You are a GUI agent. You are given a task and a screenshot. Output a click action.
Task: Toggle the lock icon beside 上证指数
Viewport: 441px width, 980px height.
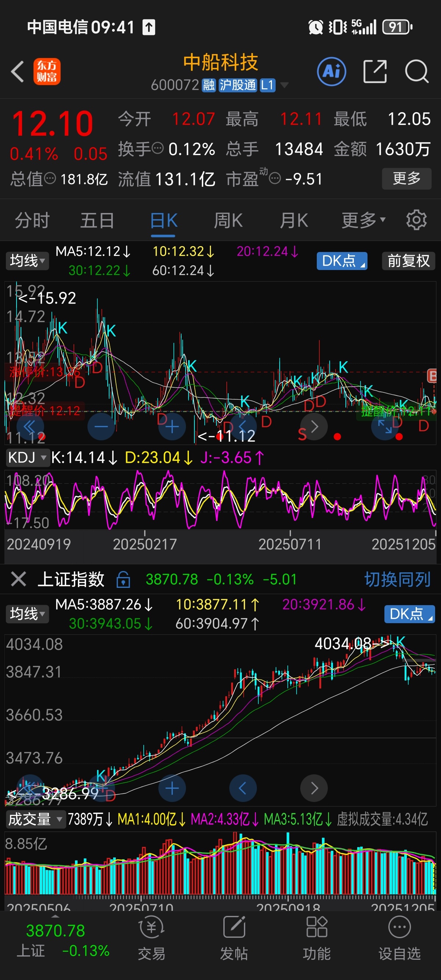123,579
